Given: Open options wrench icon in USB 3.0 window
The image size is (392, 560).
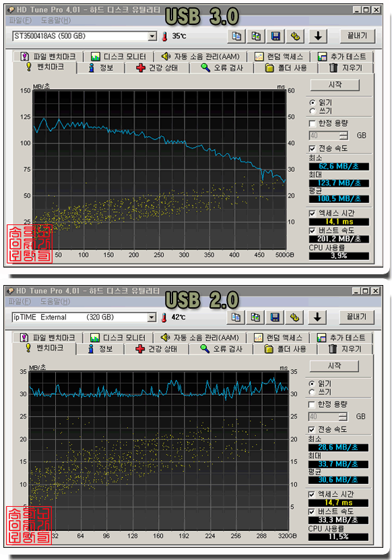Looking at the screenshot, I should (x=295, y=36).
